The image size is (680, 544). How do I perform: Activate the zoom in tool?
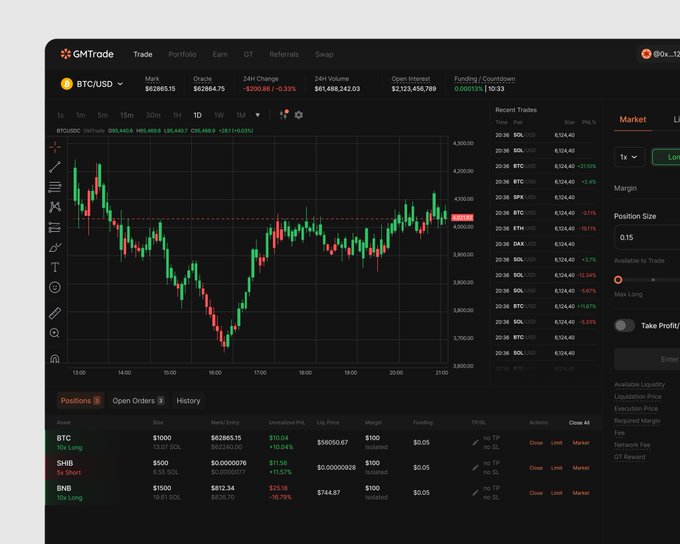55,333
